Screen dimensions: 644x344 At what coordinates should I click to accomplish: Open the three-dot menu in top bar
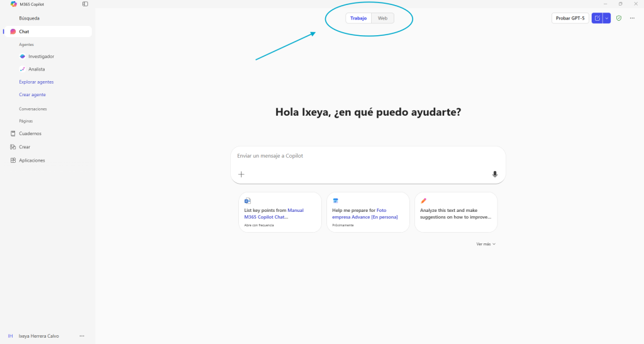click(x=633, y=18)
